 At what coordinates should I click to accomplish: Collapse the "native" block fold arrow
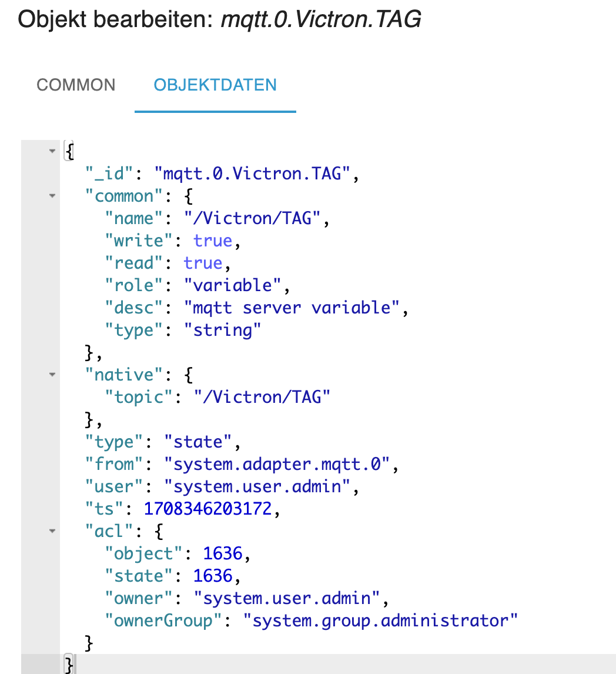click(52, 375)
